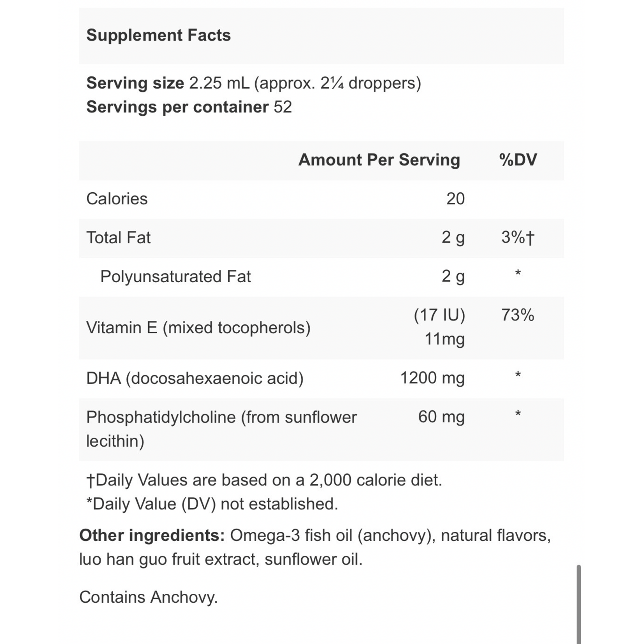Select the Calories row label
Screen dimensions: 644x644
point(117,199)
